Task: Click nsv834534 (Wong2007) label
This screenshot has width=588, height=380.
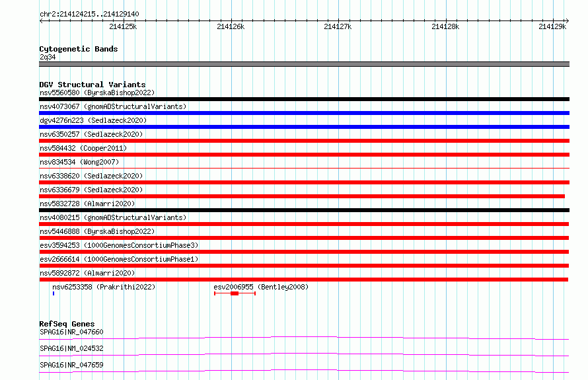Action: (x=79, y=162)
